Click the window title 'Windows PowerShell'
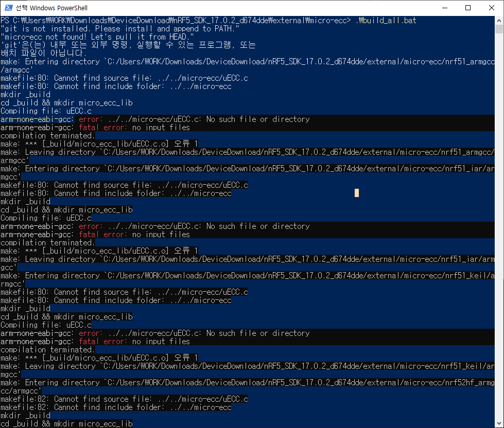The height and width of the screenshot is (428, 504). (x=58, y=8)
